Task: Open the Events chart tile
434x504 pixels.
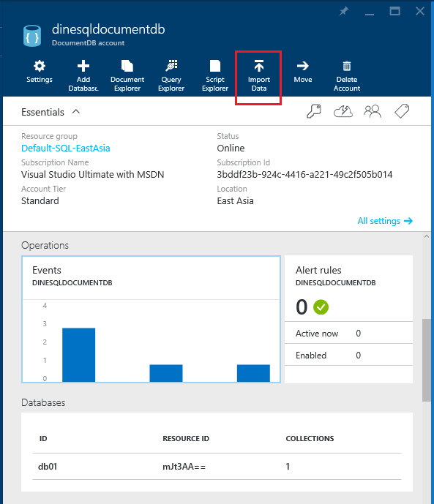Action: [x=151, y=319]
